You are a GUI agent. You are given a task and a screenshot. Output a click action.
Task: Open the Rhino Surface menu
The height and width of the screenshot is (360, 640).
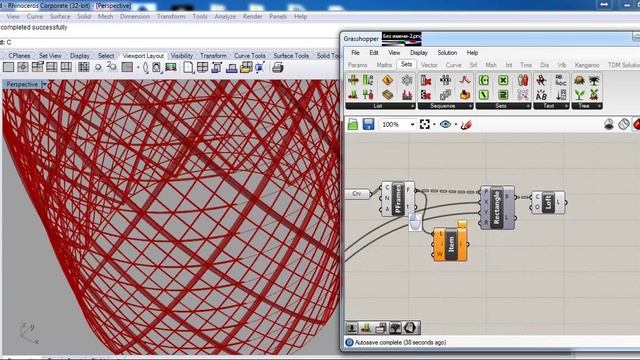pyautogui.click(x=60, y=17)
